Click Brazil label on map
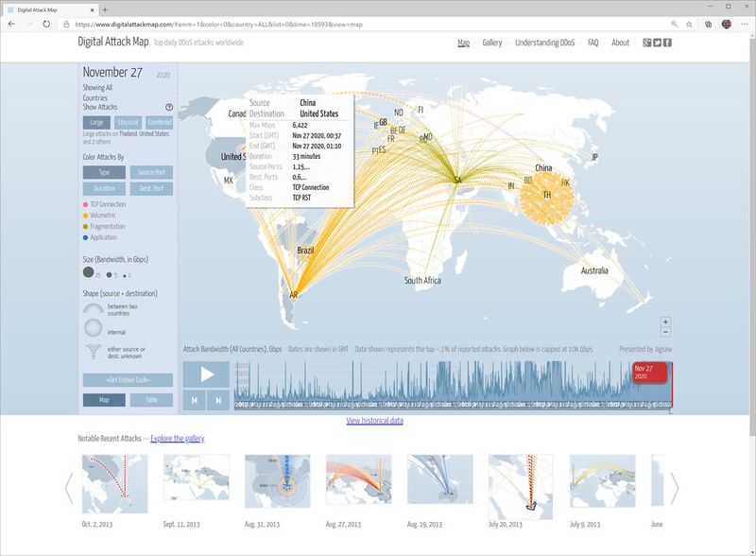 click(305, 250)
